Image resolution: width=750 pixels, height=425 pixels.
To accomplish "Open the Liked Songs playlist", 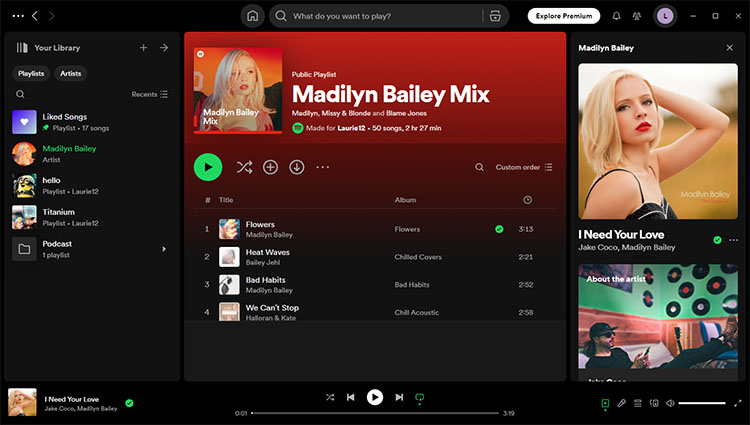I will click(91, 122).
